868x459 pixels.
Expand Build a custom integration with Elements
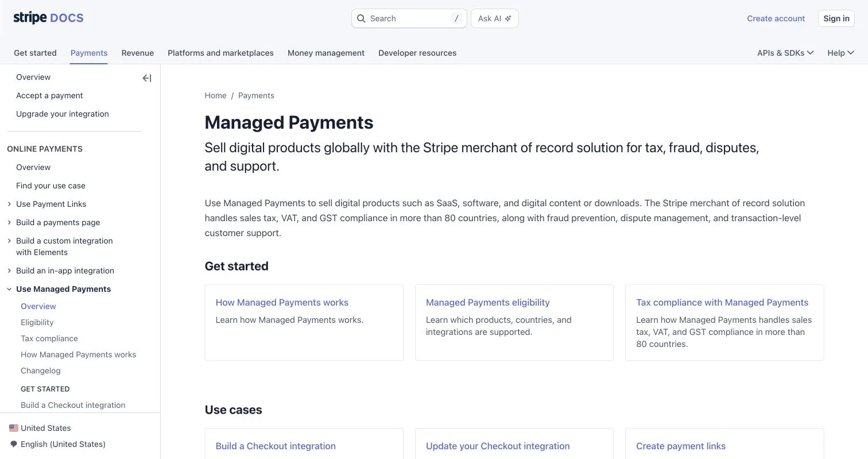(9, 241)
